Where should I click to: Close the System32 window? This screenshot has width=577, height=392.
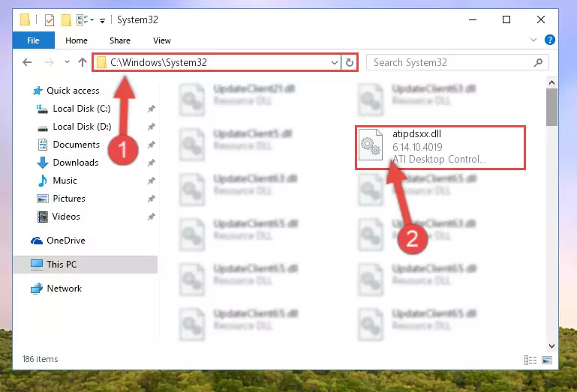[x=540, y=19]
